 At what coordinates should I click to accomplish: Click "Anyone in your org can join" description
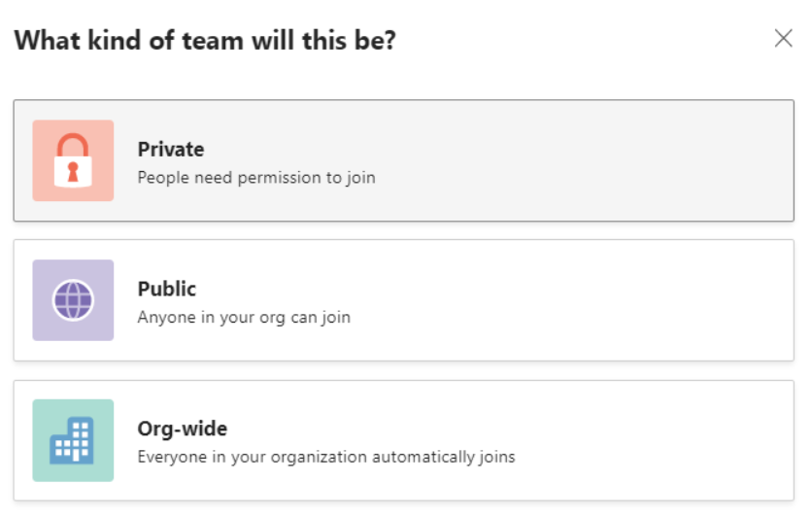pyautogui.click(x=244, y=318)
